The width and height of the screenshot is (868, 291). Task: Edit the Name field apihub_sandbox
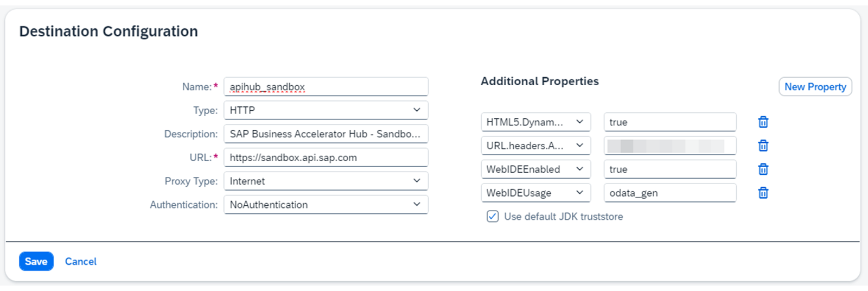[326, 87]
